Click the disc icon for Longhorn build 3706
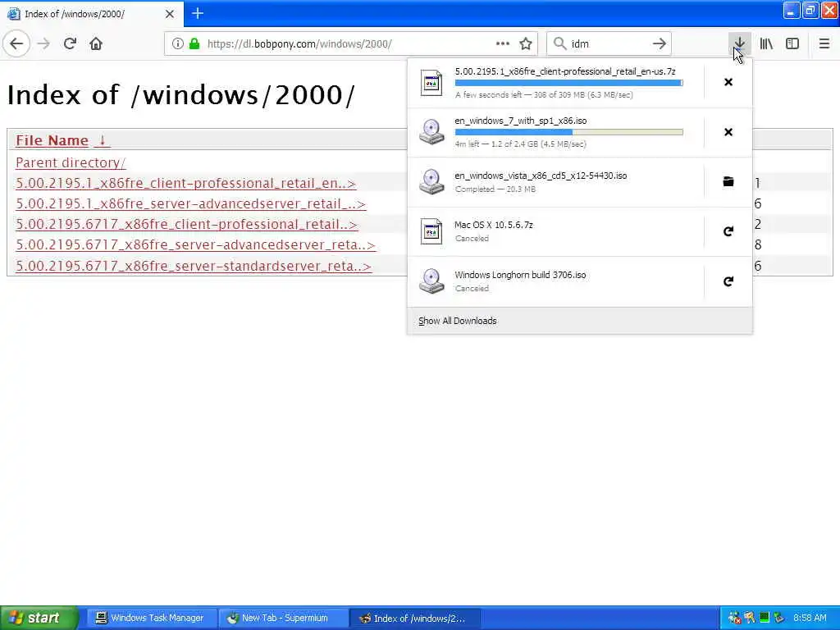This screenshot has height=630, width=840. [431, 281]
